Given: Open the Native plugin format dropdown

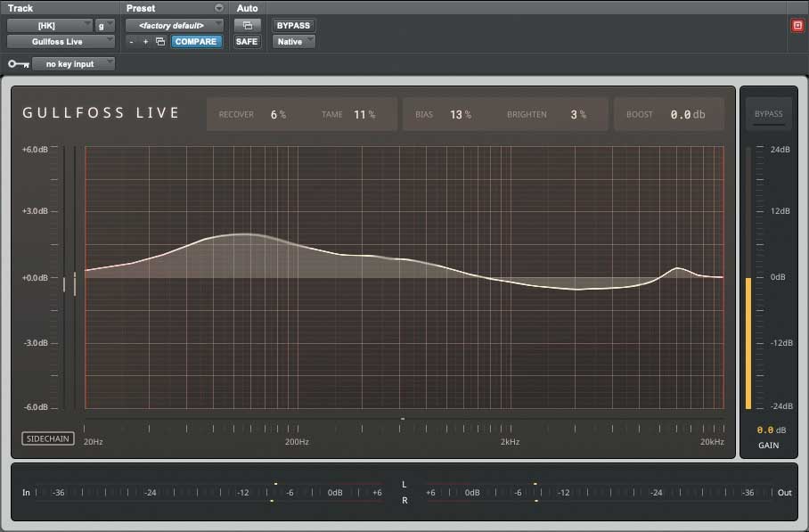Looking at the screenshot, I should click(x=293, y=41).
